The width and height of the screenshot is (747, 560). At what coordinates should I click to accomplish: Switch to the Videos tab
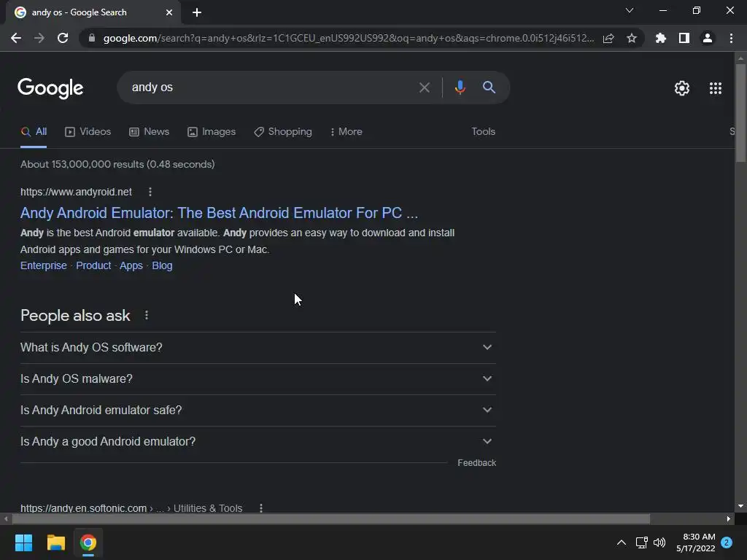[x=88, y=132]
